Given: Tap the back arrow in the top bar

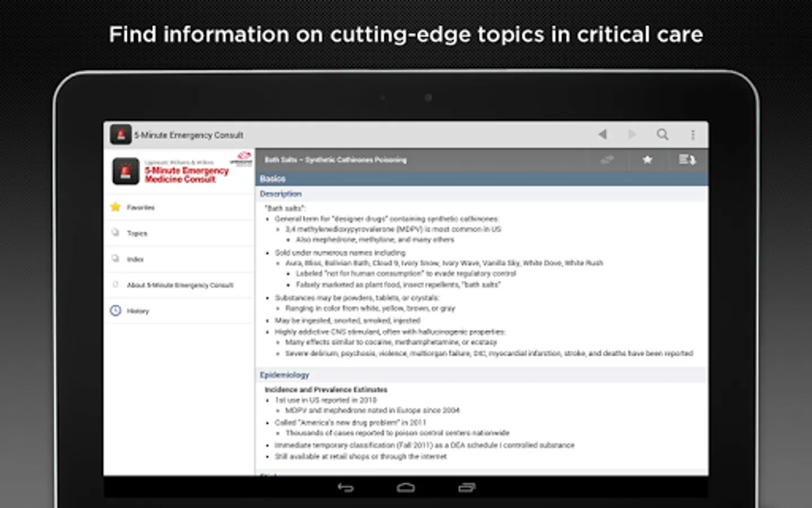Looking at the screenshot, I should pyautogui.click(x=602, y=134).
